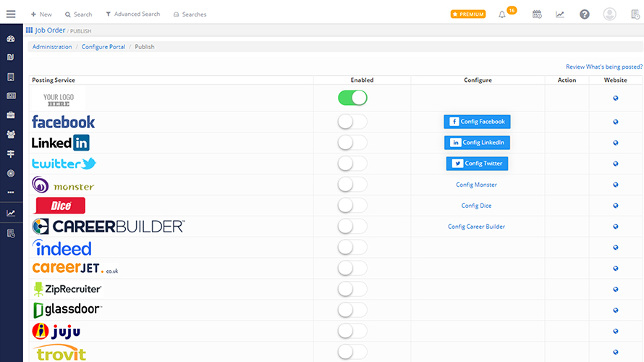Click the Your Logo Here placeholder
The width and height of the screenshot is (644, 362).
(59, 100)
